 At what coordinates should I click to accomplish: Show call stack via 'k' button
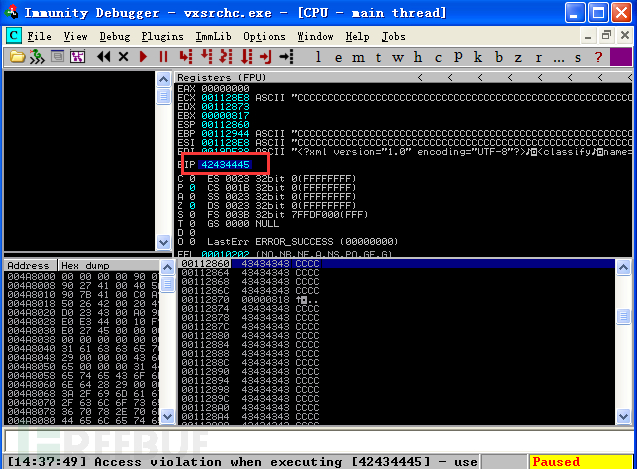click(478, 57)
